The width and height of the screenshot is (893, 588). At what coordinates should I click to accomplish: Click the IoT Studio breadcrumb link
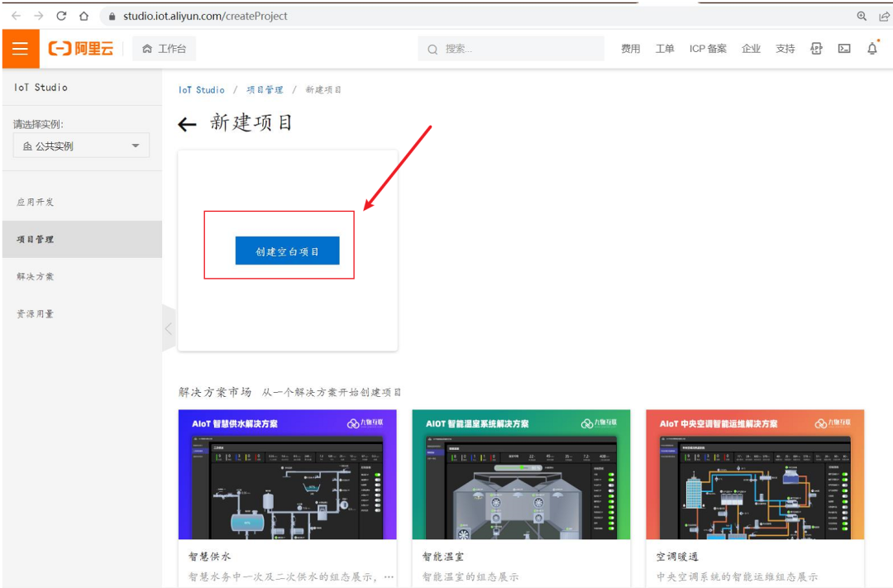202,90
